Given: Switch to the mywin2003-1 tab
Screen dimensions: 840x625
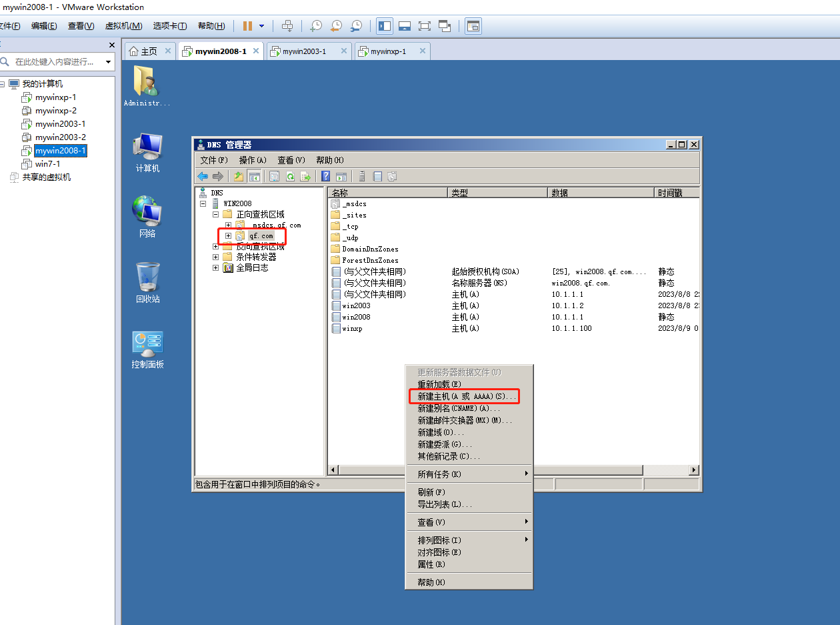Looking at the screenshot, I should [304, 51].
